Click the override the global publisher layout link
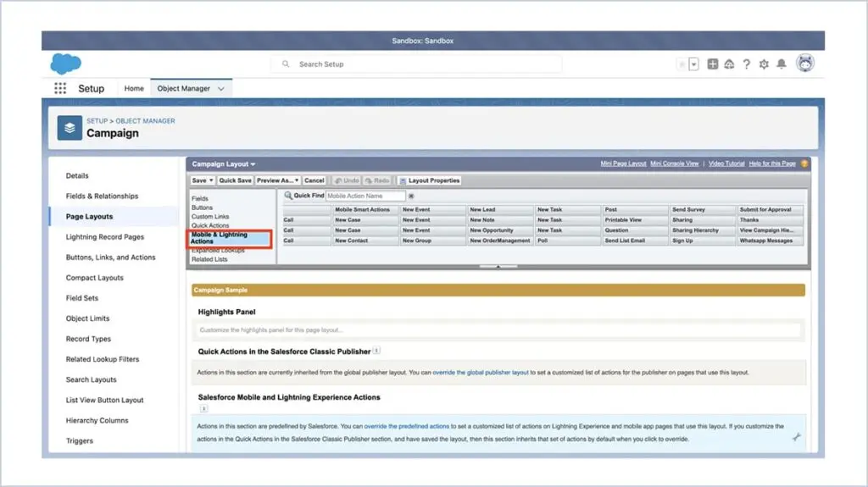868x487 pixels. pos(481,373)
